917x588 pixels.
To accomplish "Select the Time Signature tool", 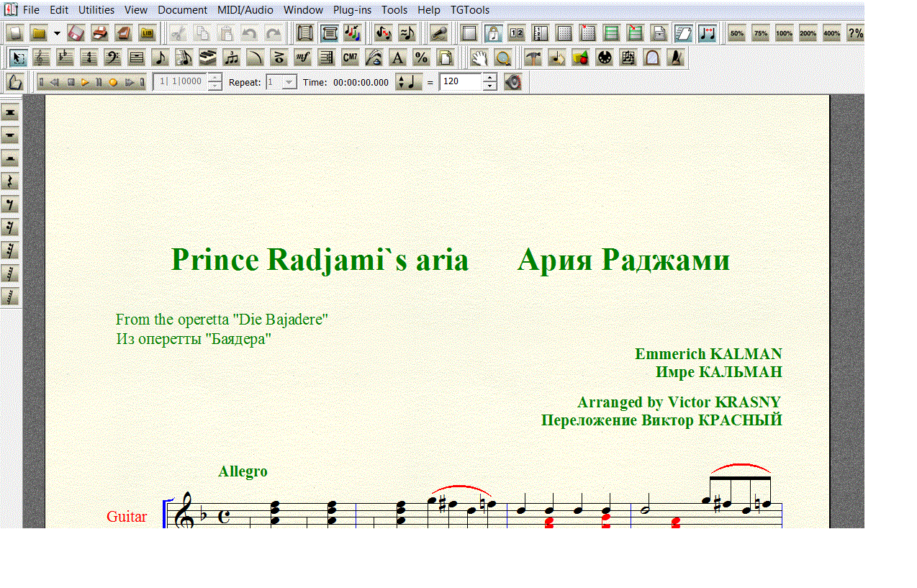I will [x=89, y=58].
